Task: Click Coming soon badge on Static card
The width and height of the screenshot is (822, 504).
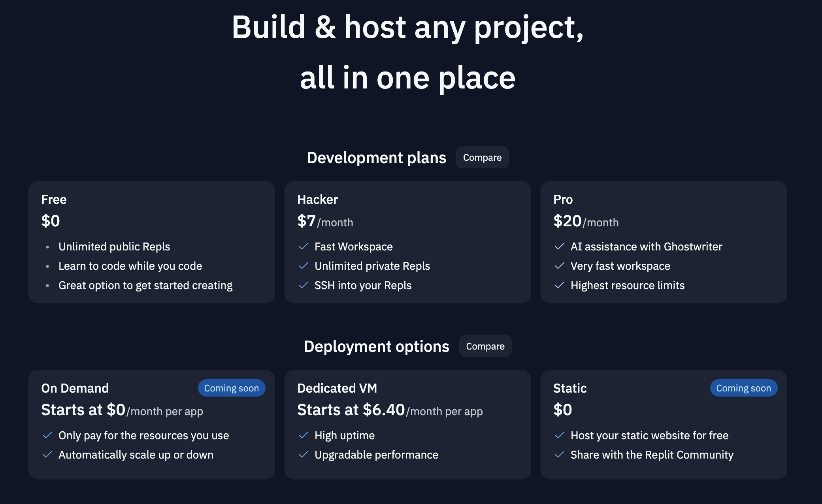Action: pyautogui.click(x=743, y=388)
